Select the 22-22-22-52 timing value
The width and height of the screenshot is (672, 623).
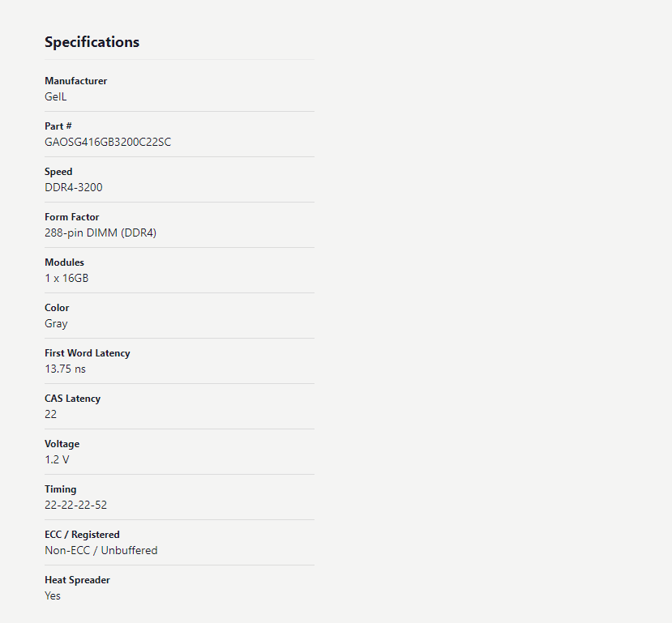(75, 506)
